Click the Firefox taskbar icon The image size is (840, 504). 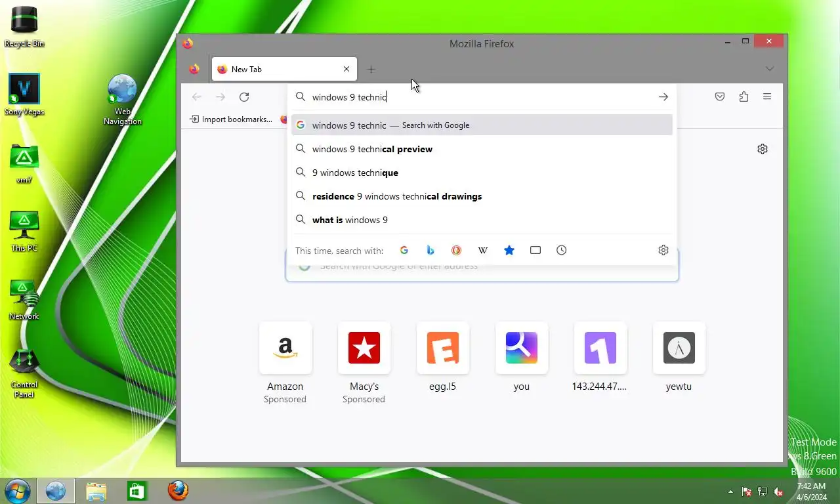[178, 491]
